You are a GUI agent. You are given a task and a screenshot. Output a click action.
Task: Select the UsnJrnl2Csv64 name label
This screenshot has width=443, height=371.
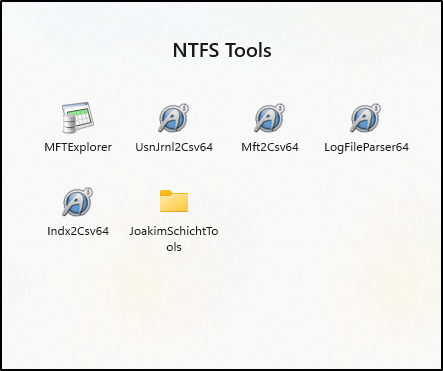[174, 147]
